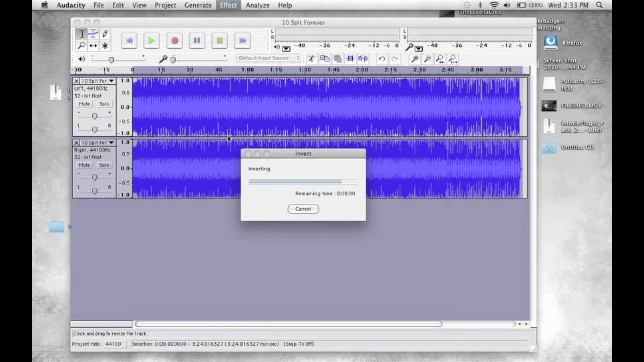Click the red Record button
The height and width of the screenshot is (362, 644).
175,41
